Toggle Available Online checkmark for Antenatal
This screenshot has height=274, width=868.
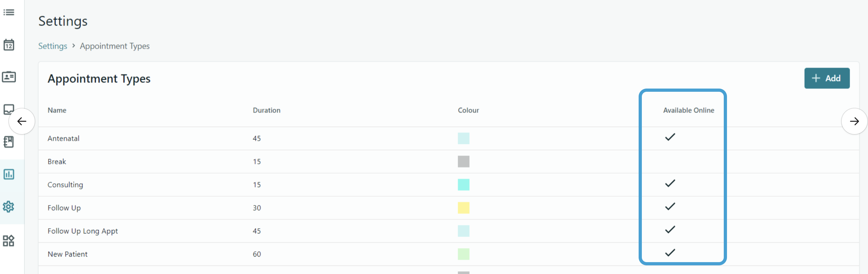point(670,137)
